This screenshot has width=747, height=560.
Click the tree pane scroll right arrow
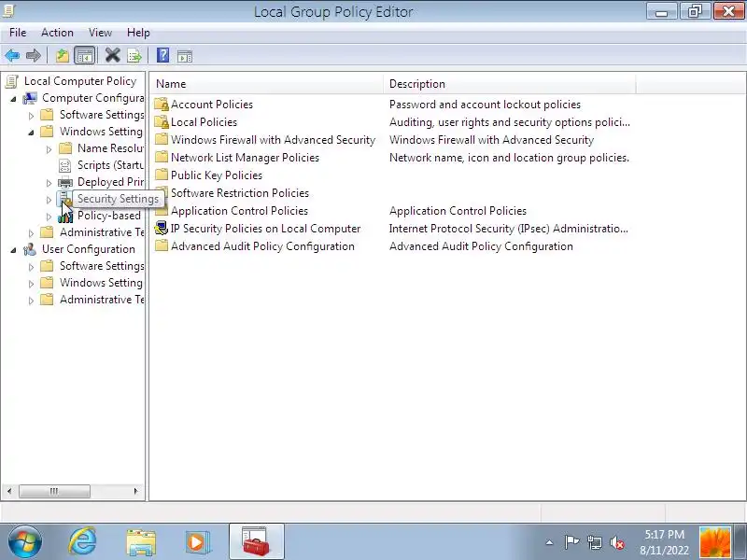click(135, 491)
